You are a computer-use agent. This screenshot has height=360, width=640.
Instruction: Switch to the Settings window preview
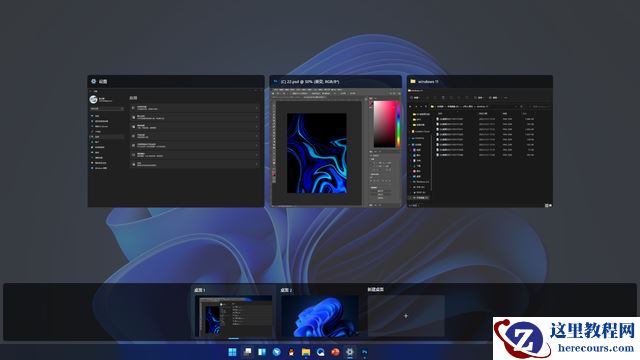[176, 141]
